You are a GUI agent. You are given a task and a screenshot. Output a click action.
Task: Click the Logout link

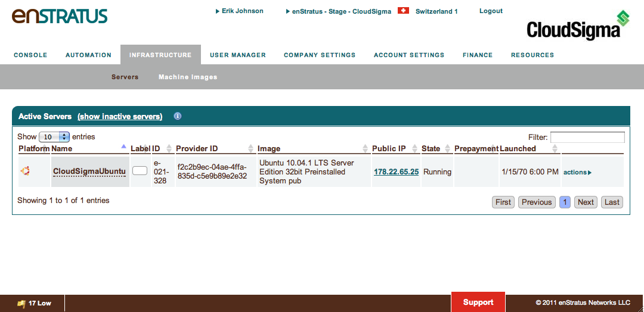click(x=491, y=11)
